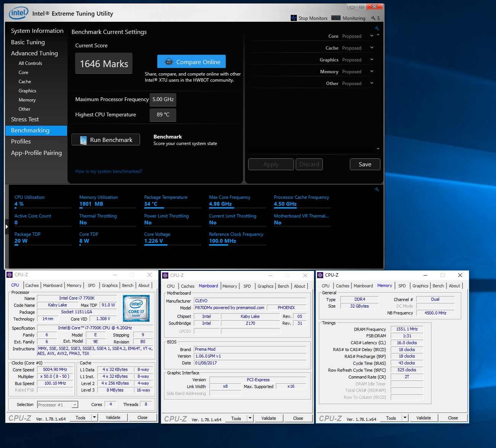Click the Intel Core i7 inside badge
This screenshot has width=496, height=448.
(x=136, y=308)
